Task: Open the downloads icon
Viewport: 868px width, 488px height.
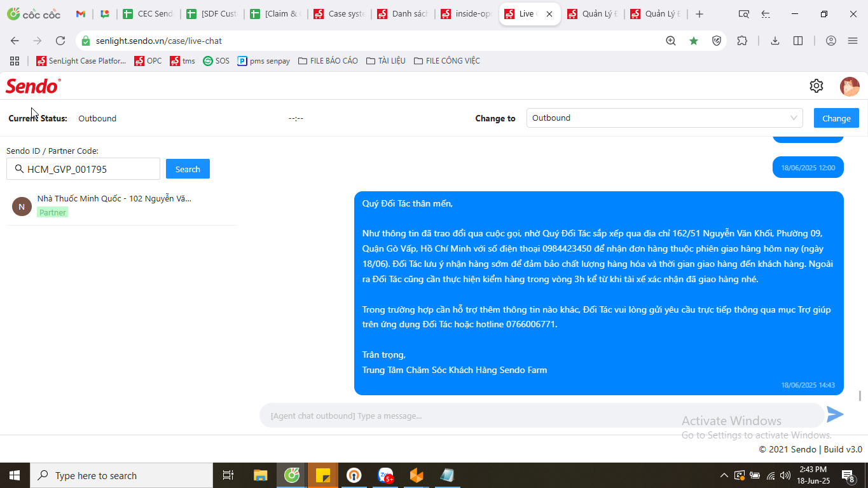Action: 775,41
